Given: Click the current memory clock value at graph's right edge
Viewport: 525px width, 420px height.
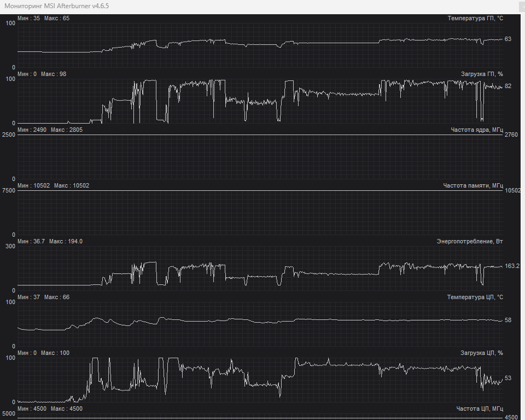Looking at the screenshot, I should point(512,190).
